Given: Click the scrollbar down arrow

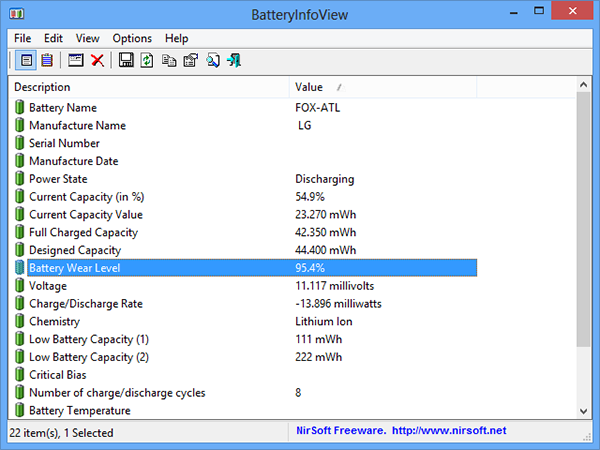Looking at the screenshot, I should click(584, 411).
